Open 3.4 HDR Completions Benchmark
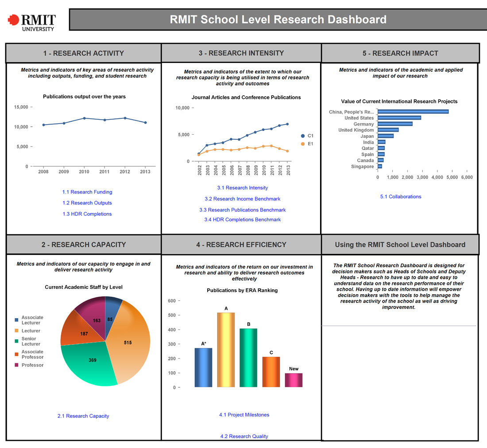The height and width of the screenshot is (448, 487). (242, 219)
